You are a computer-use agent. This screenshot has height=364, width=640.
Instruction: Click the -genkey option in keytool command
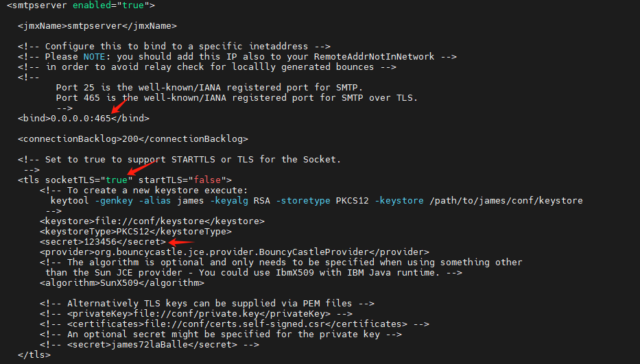tap(112, 200)
